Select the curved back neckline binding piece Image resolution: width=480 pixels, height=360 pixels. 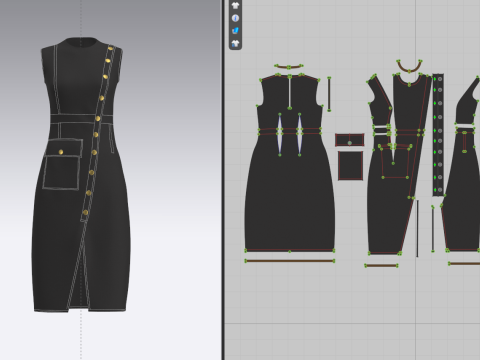289,67
